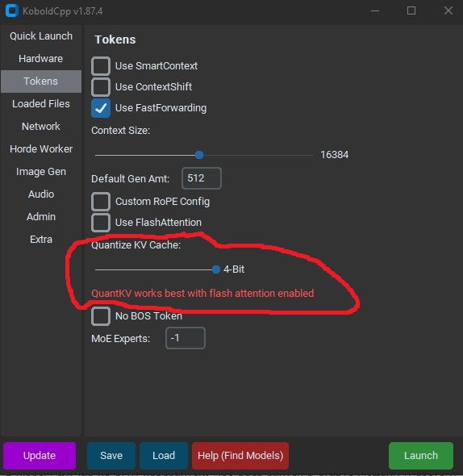The width and height of the screenshot is (463, 476).
Task: Focus the Default Gen Amt field
Action: (x=202, y=178)
